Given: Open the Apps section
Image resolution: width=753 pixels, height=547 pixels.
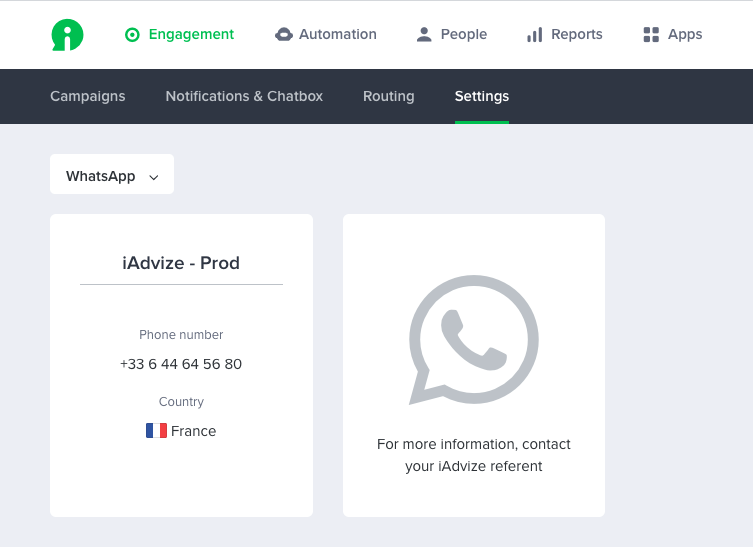Looking at the screenshot, I should coord(673,35).
